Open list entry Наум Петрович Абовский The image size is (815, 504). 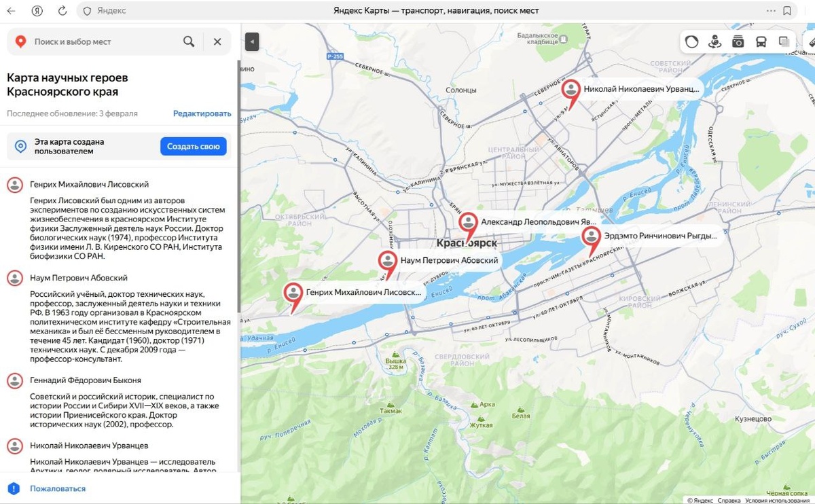[79, 278]
